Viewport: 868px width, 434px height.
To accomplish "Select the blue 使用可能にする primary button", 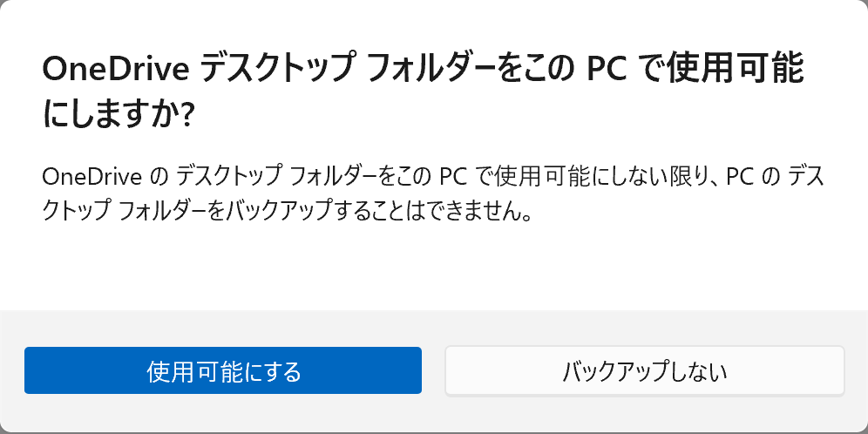I will (x=223, y=370).
